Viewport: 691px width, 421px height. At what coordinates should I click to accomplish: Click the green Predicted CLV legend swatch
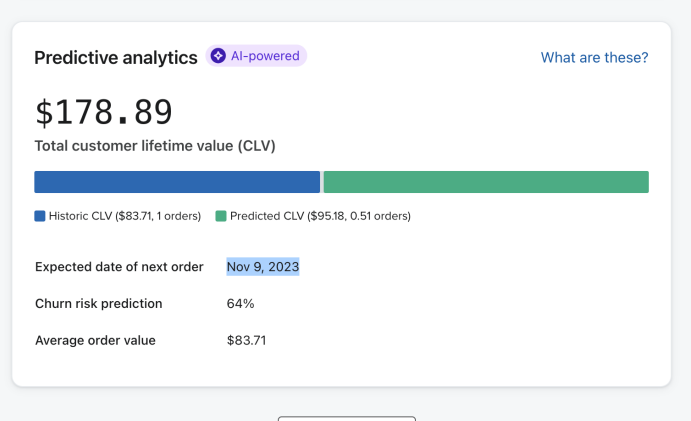[x=221, y=216]
